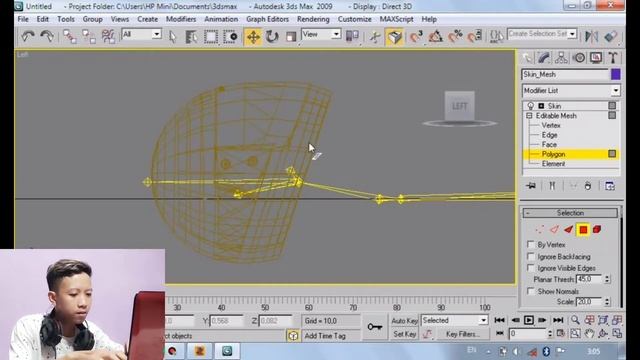This screenshot has height=360, width=640.
Task: Enable Ignore Backfacing checkbox
Action: click(x=530, y=256)
